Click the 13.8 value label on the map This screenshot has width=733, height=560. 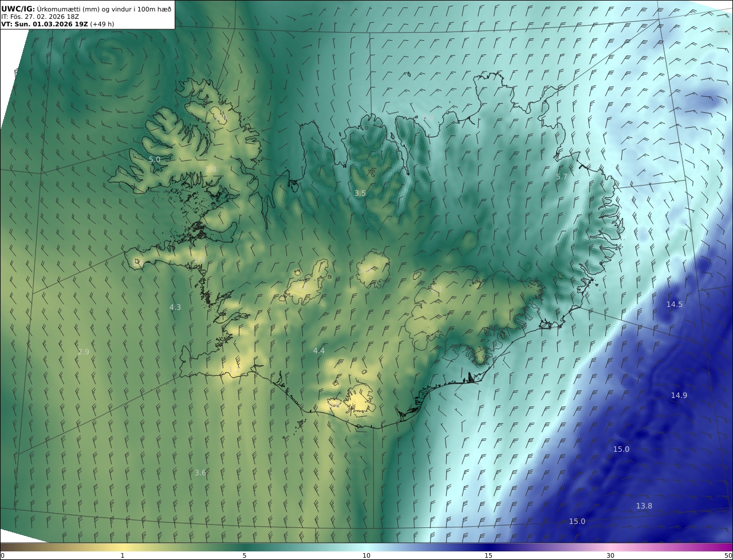pyautogui.click(x=644, y=506)
